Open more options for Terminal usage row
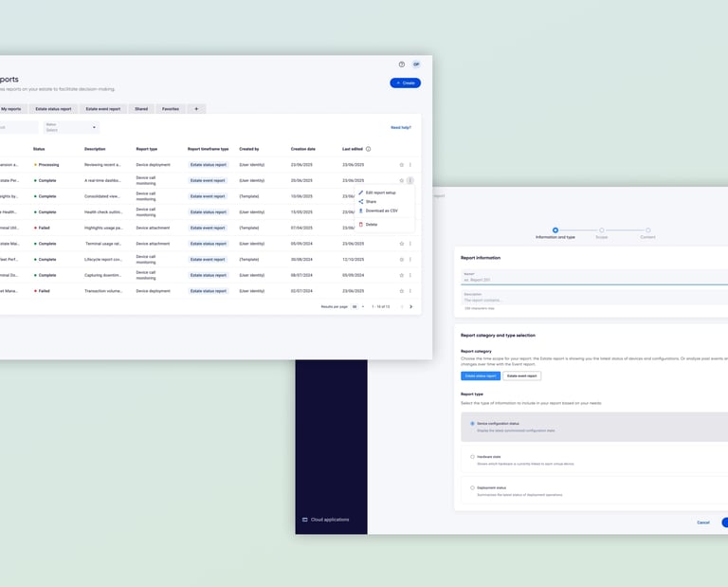This screenshot has height=587, width=728. click(x=409, y=244)
